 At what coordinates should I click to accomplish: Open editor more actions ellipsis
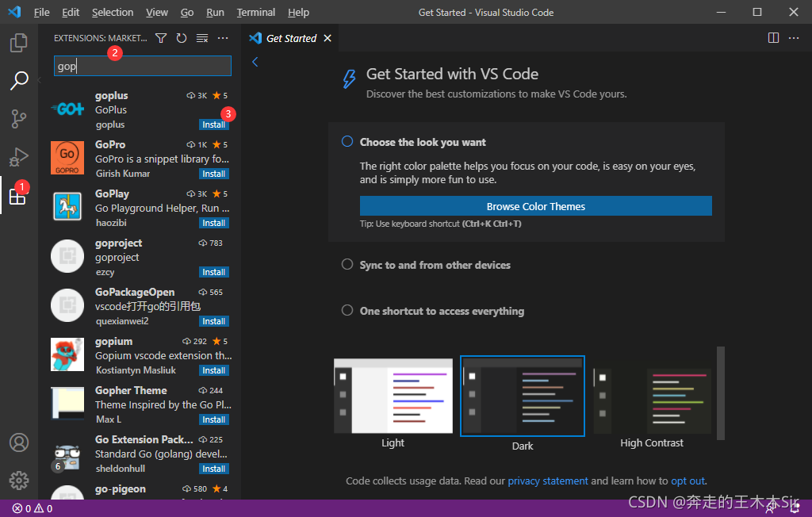click(793, 38)
